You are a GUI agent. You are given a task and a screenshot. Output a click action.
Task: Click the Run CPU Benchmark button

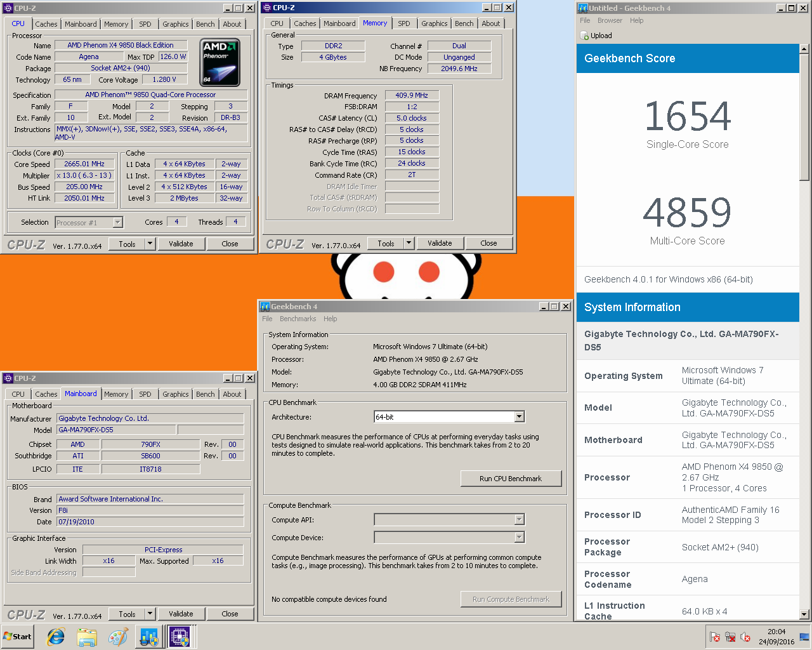pyautogui.click(x=511, y=479)
